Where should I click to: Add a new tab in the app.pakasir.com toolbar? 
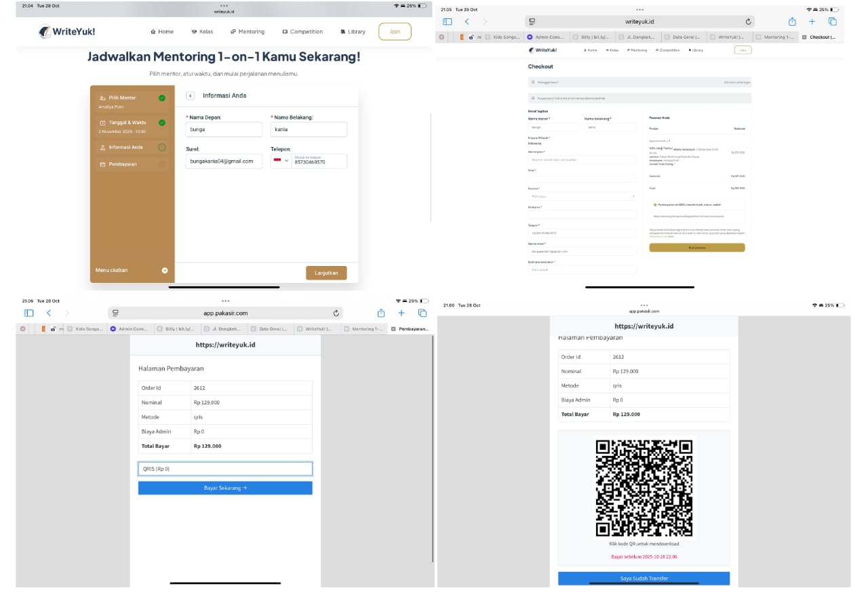click(401, 313)
